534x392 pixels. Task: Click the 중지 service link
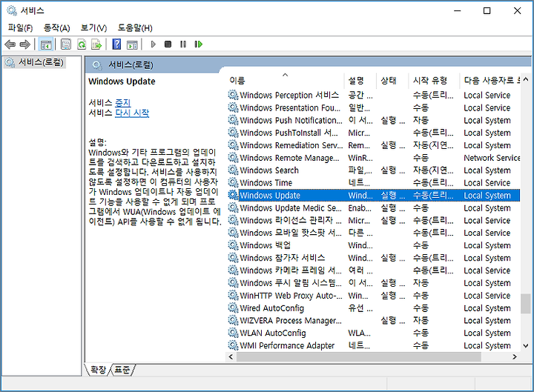(x=123, y=103)
